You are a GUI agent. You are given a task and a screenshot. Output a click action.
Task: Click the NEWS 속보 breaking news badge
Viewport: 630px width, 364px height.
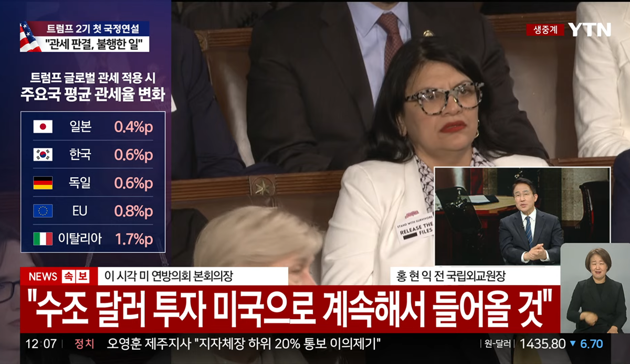pos(58,276)
